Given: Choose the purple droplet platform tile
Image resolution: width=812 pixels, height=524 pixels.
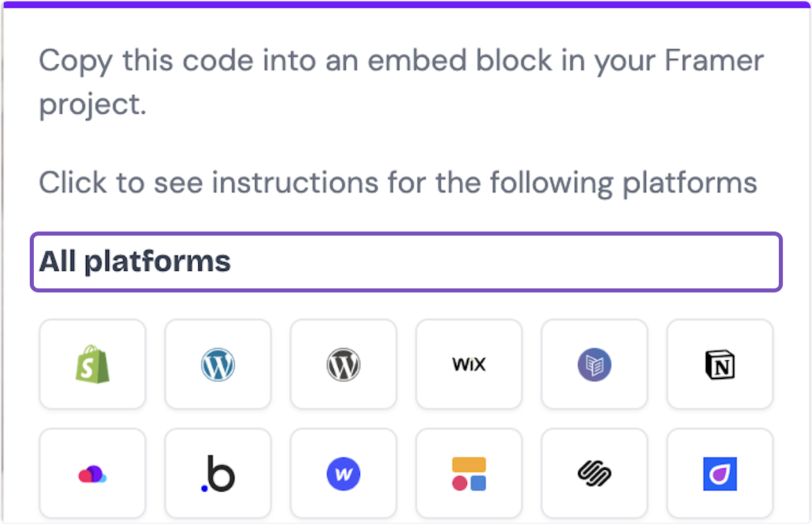Looking at the screenshot, I should click(719, 473).
